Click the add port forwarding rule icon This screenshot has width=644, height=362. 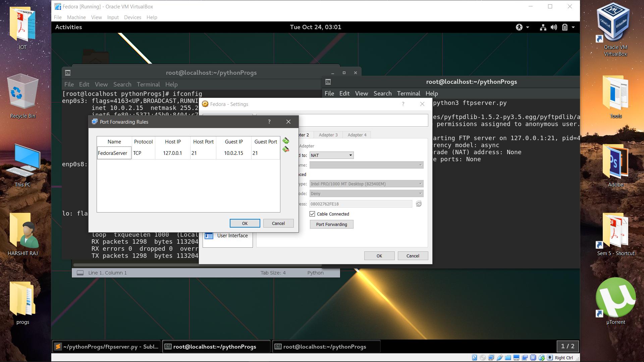tap(285, 141)
